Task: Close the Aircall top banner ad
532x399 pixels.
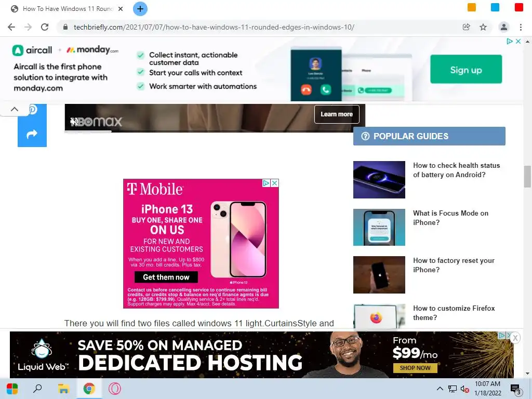Action: click(x=518, y=41)
